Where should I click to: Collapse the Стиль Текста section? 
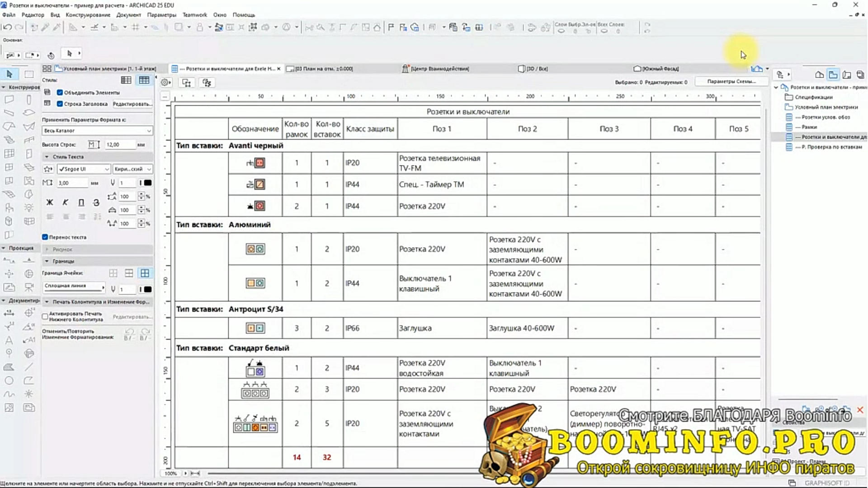pyautogui.click(x=47, y=157)
